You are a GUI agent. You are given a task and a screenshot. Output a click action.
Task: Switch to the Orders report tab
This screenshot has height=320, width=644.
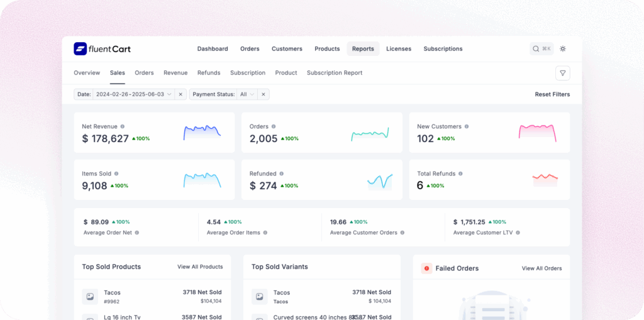click(144, 73)
